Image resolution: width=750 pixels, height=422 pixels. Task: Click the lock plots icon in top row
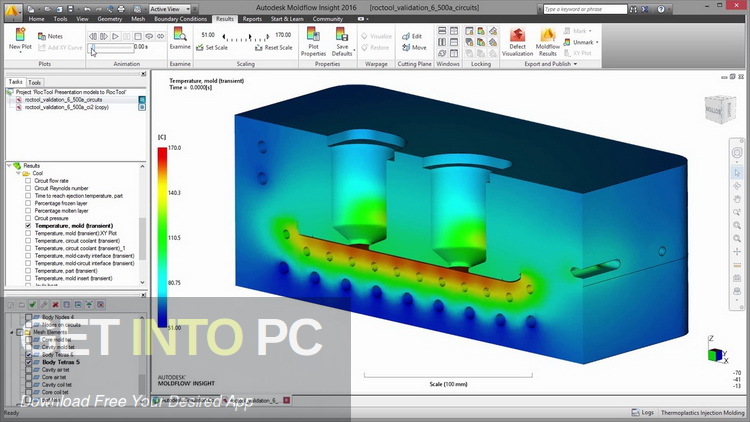[x=481, y=31]
